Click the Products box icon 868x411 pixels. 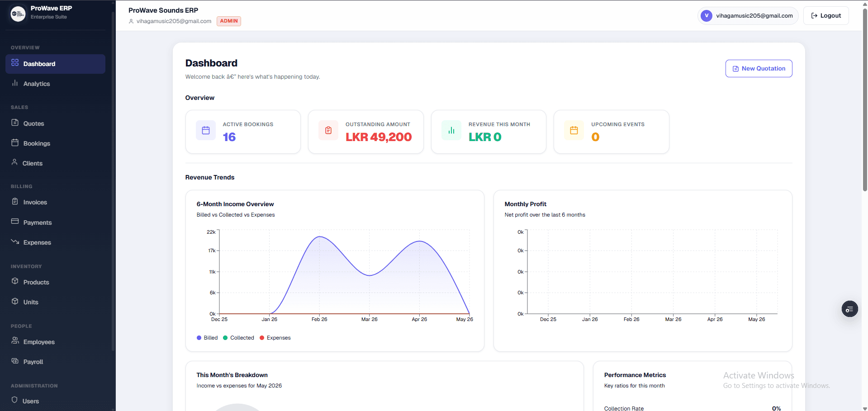(x=15, y=281)
